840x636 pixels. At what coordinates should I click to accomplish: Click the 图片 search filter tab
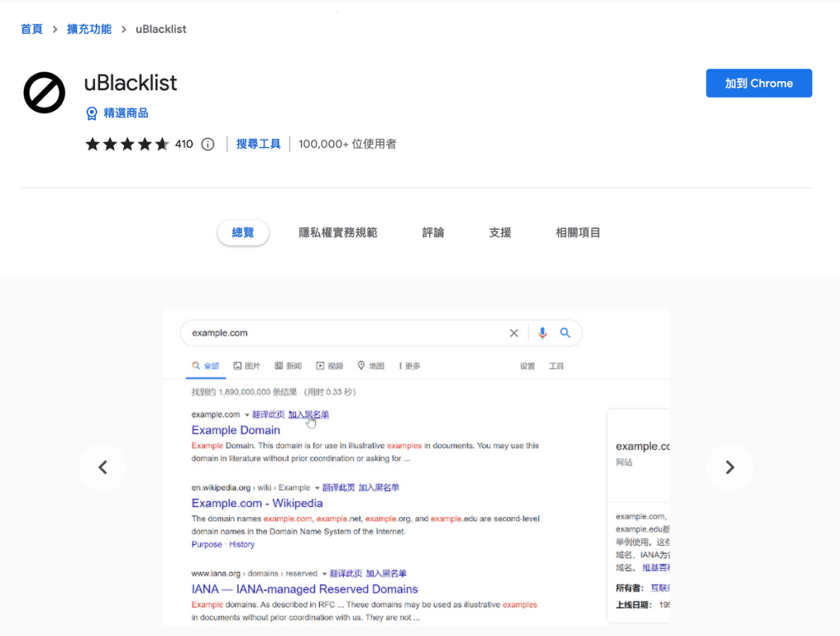(247, 366)
